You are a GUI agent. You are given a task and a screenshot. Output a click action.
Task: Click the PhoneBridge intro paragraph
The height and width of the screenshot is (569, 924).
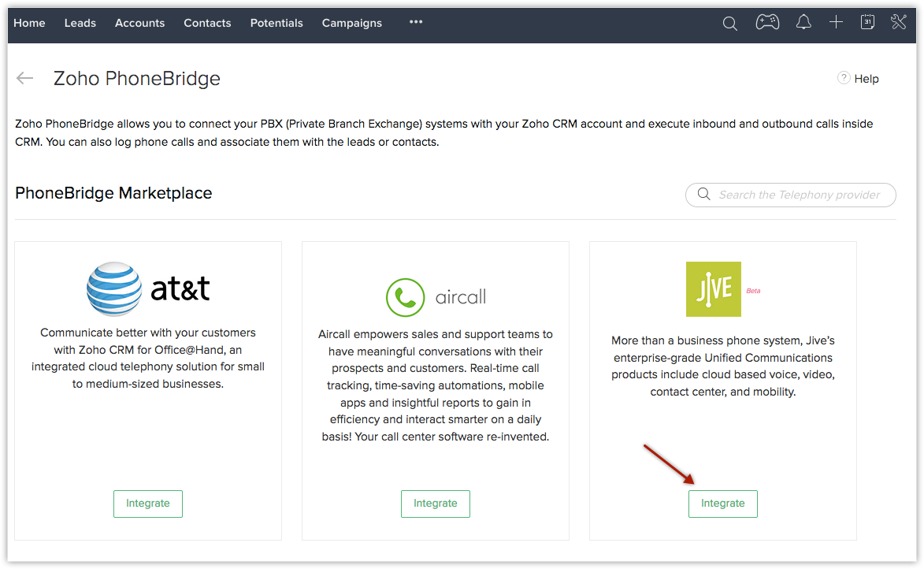click(x=443, y=132)
